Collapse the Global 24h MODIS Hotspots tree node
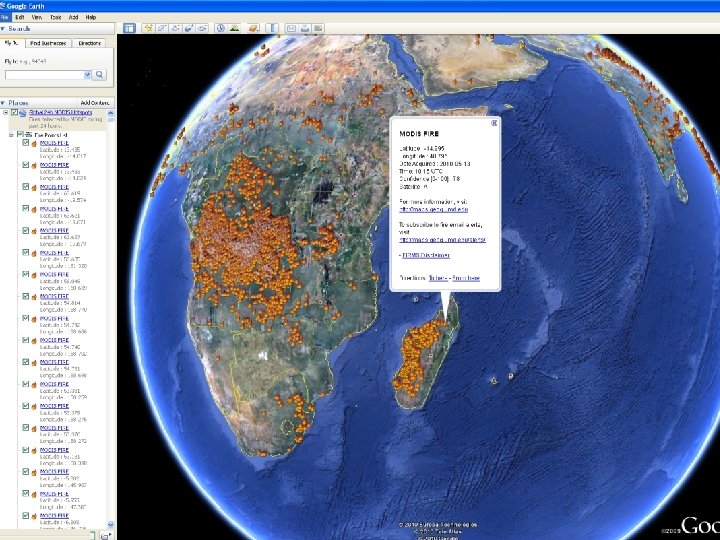 click(6, 112)
